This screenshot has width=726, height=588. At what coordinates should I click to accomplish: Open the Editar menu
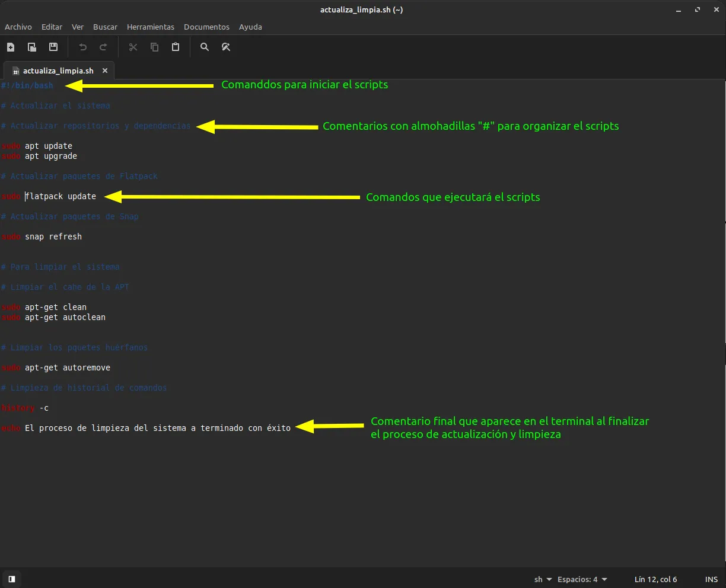click(x=52, y=27)
